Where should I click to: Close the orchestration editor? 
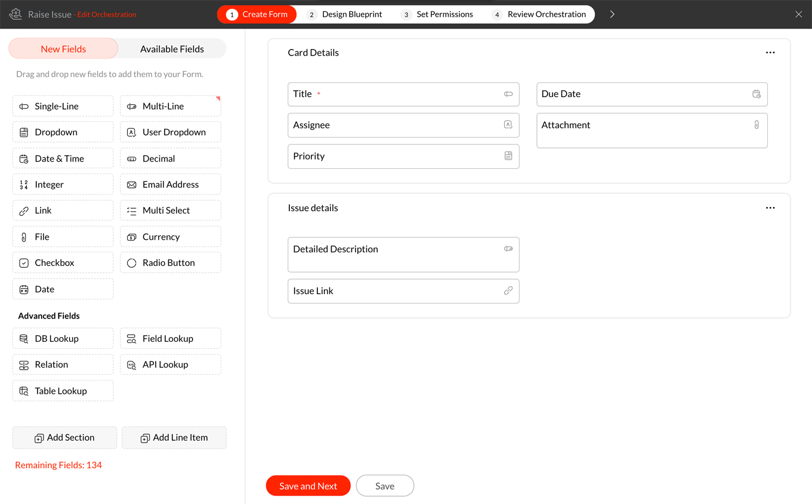click(798, 14)
